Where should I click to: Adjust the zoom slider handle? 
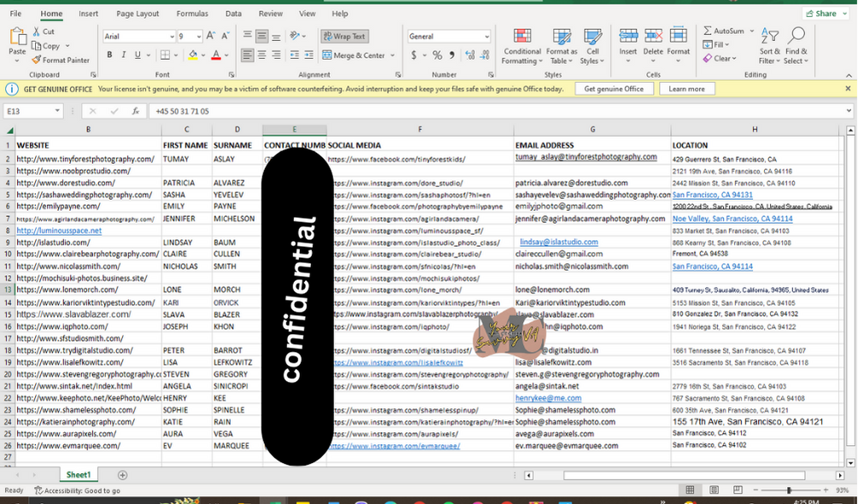pyautogui.click(x=789, y=490)
